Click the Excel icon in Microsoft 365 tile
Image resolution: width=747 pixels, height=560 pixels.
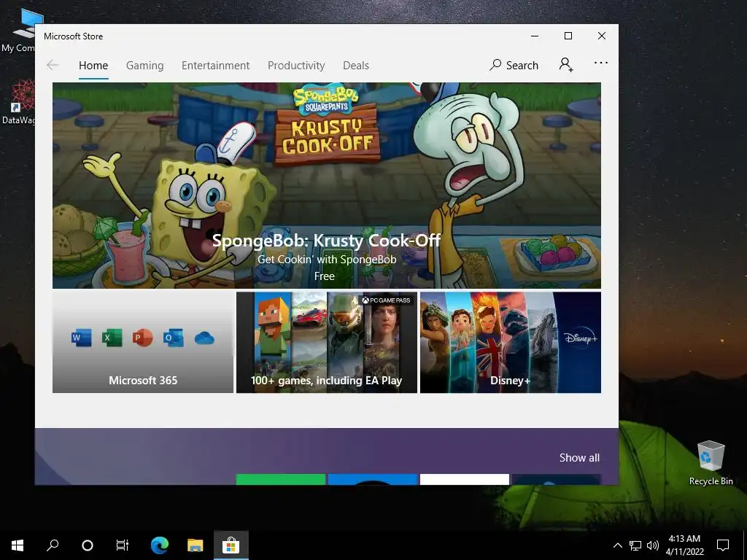pyautogui.click(x=112, y=338)
